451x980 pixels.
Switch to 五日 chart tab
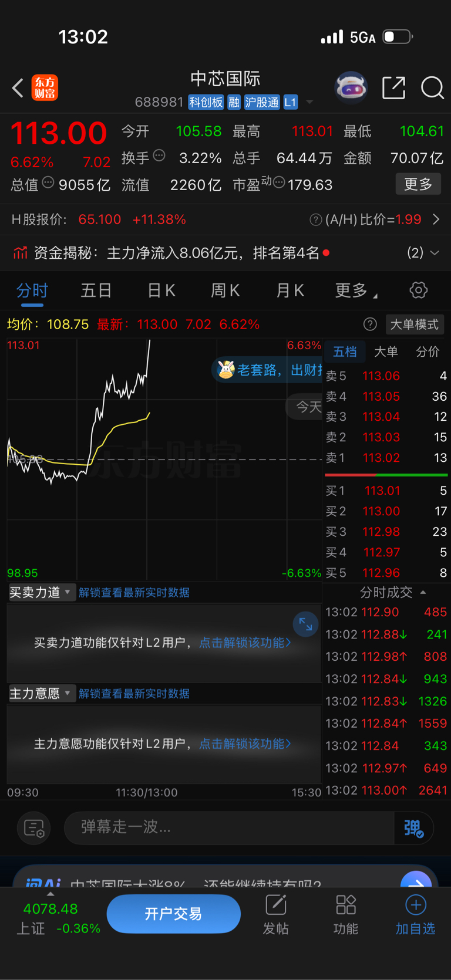96,290
